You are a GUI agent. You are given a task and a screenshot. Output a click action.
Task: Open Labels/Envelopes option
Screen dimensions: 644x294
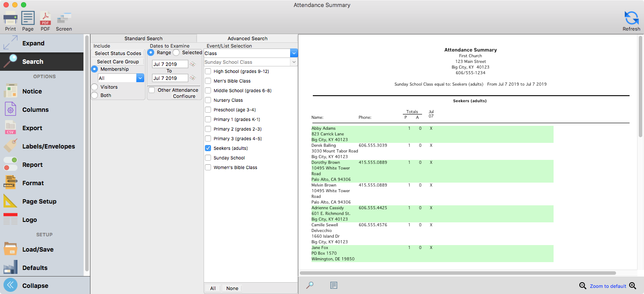48,146
